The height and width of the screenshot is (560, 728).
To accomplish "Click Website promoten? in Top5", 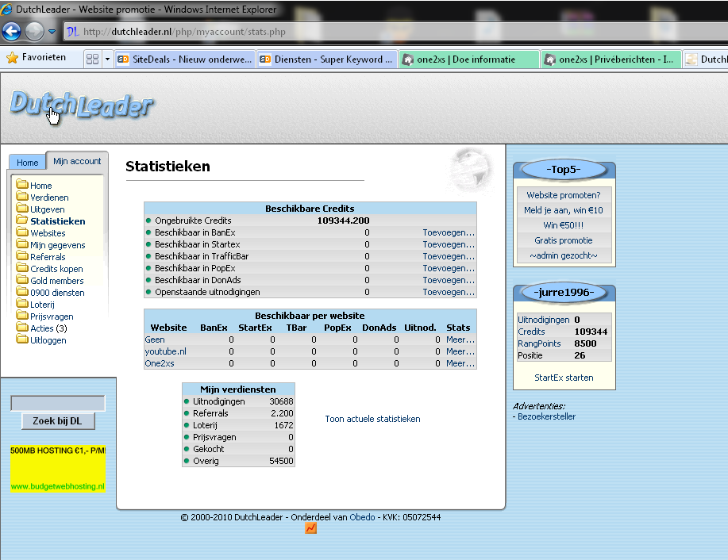I will [x=563, y=195].
